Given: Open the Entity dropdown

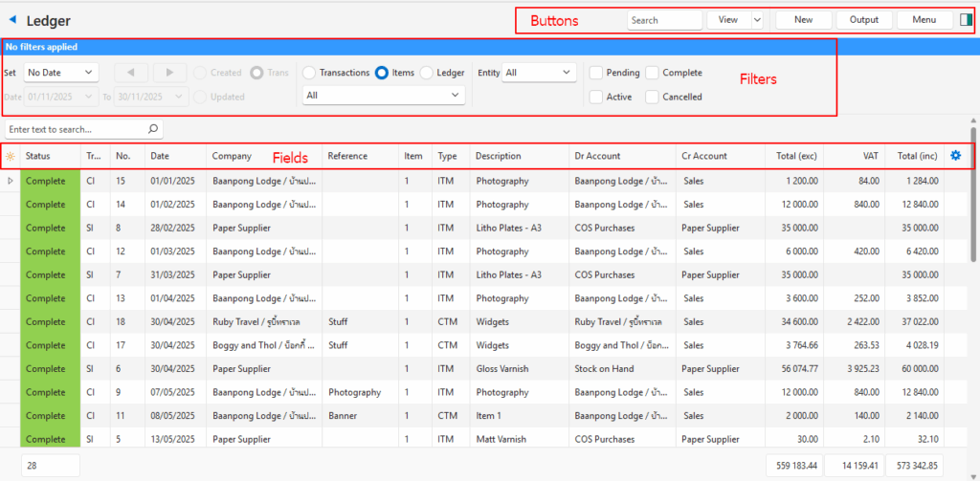Looking at the screenshot, I should 539,73.
